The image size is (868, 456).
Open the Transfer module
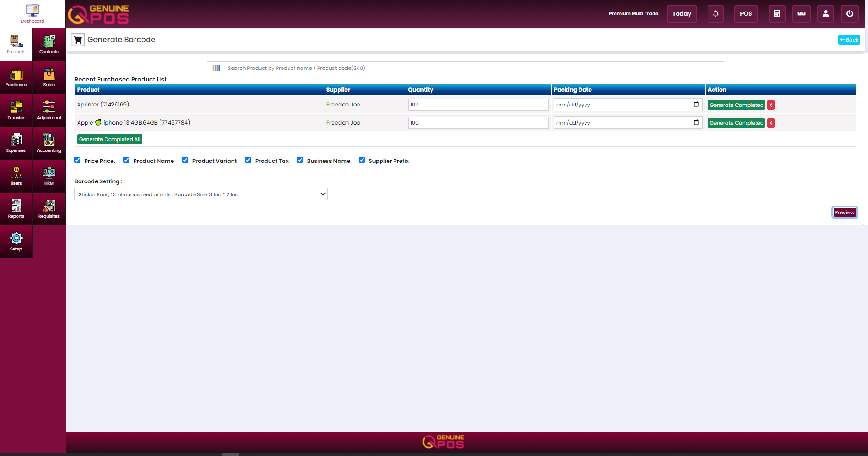click(16, 110)
